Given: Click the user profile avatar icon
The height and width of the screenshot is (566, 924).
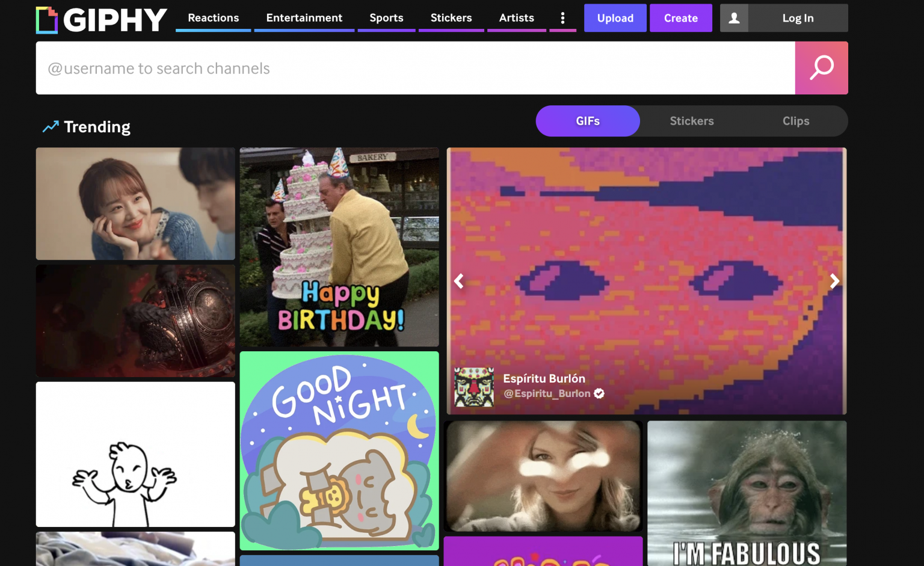Looking at the screenshot, I should (x=734, y=18).
